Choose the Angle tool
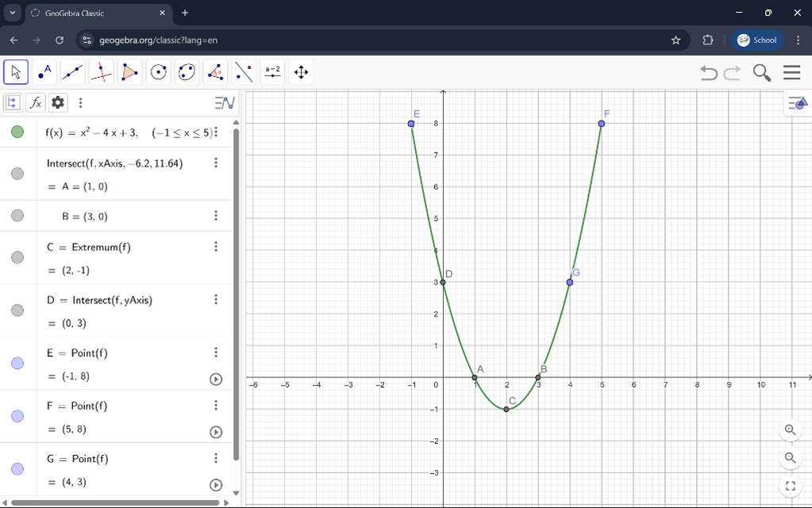Viewport: 812px width, 508px height. [x=215, y=73]
